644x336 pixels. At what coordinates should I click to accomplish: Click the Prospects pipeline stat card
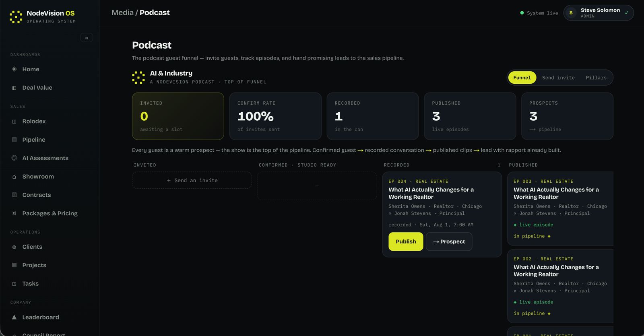pos(567,116)
